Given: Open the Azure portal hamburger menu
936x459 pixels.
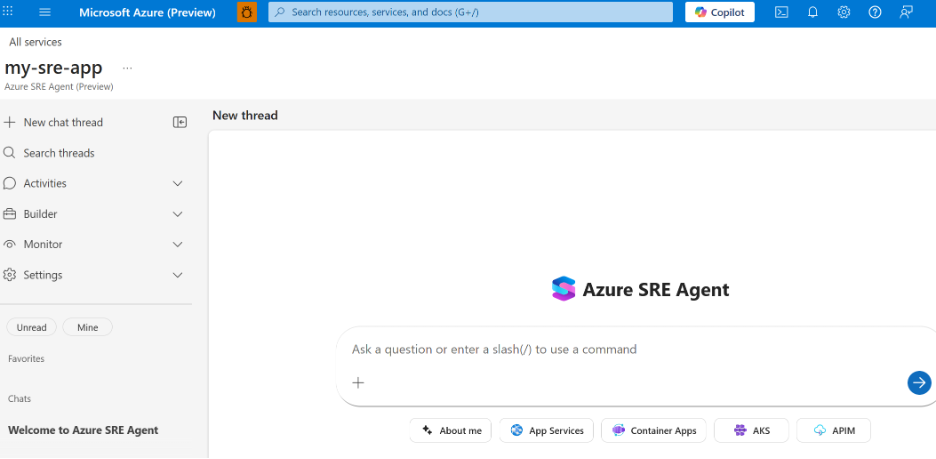Looking at the screenshot, I should click(x=45, y=12).
